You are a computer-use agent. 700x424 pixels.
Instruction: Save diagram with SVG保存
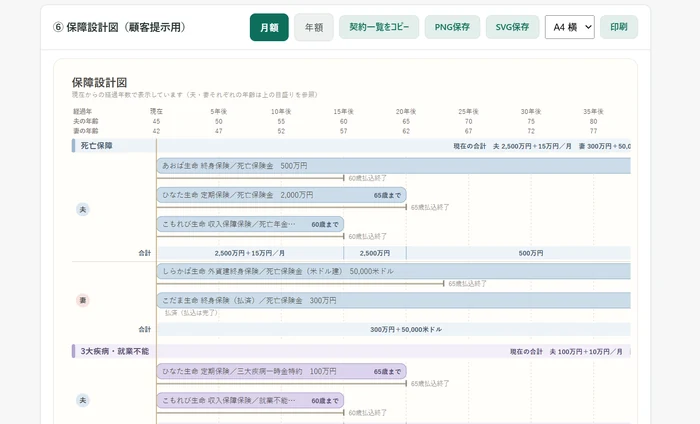click(x=512, y=27)
